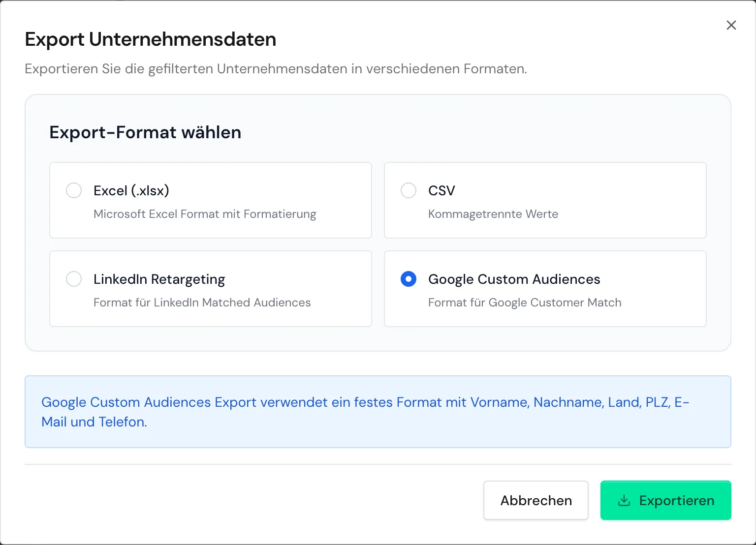Select the CSV radio button

(409, 190)
